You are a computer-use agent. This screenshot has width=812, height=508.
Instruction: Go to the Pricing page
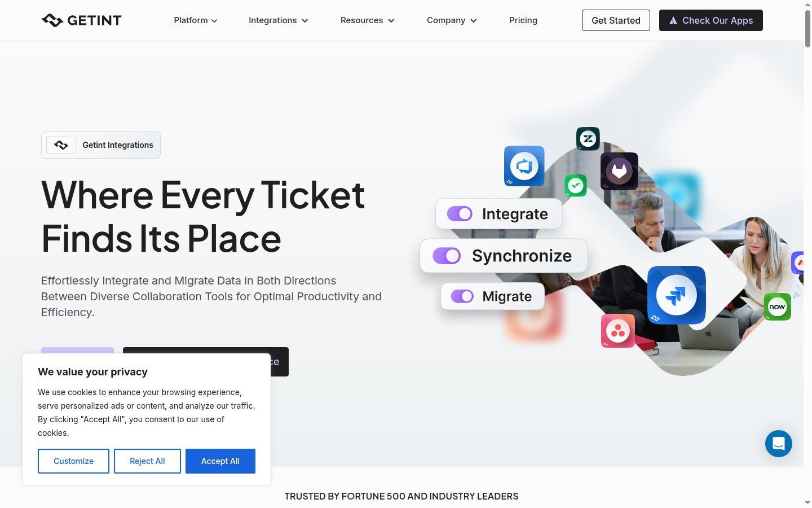tap(523, 20)
